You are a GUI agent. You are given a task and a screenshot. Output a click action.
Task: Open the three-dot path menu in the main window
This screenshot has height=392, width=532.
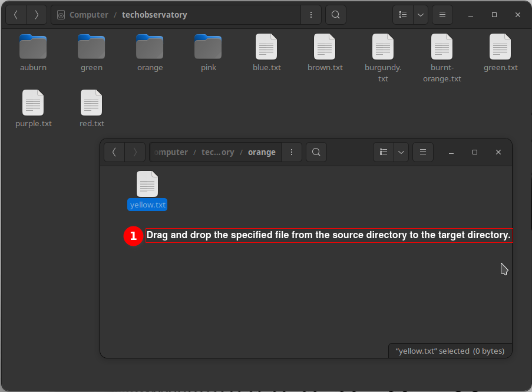click(311, 14)
